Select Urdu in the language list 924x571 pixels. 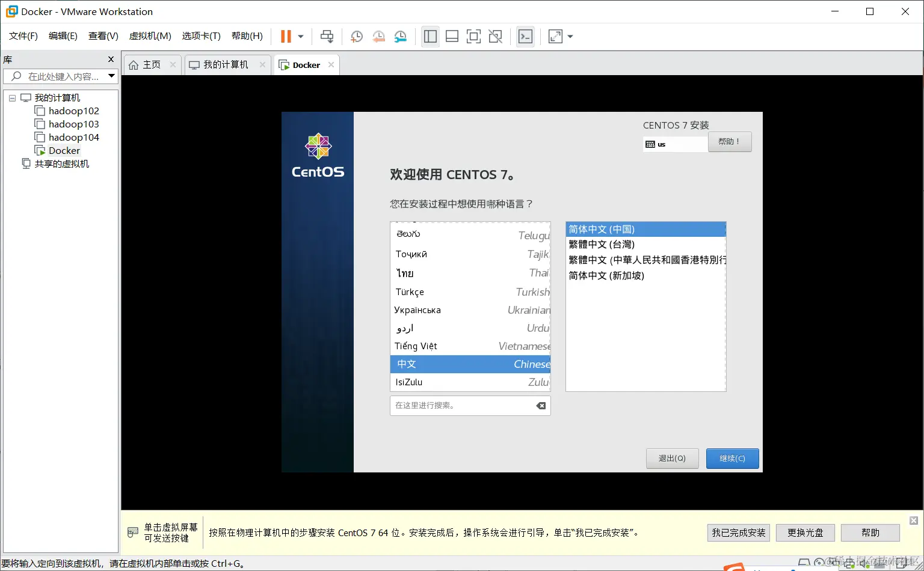pyautogui.click(x=470, y=328)
